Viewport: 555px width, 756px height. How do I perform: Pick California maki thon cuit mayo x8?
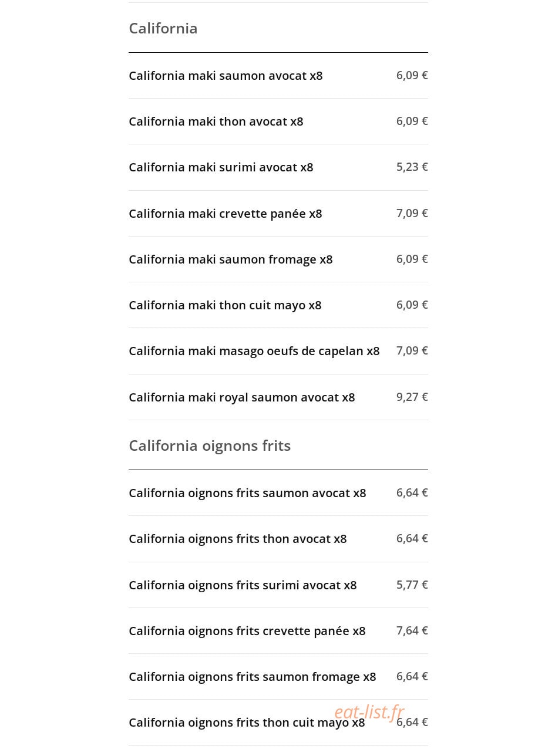pos(278,305)
